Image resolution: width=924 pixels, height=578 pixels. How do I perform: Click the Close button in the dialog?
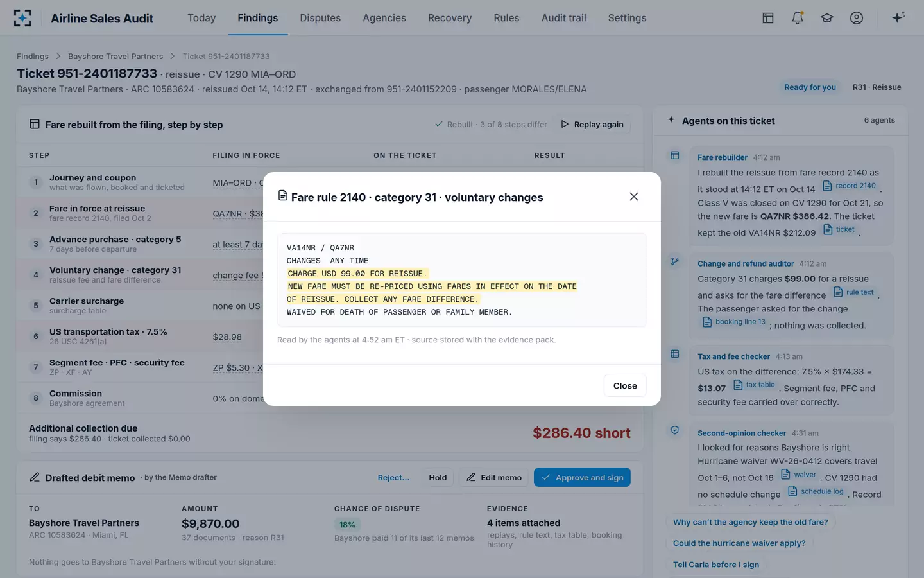click(x=625, y=385)
